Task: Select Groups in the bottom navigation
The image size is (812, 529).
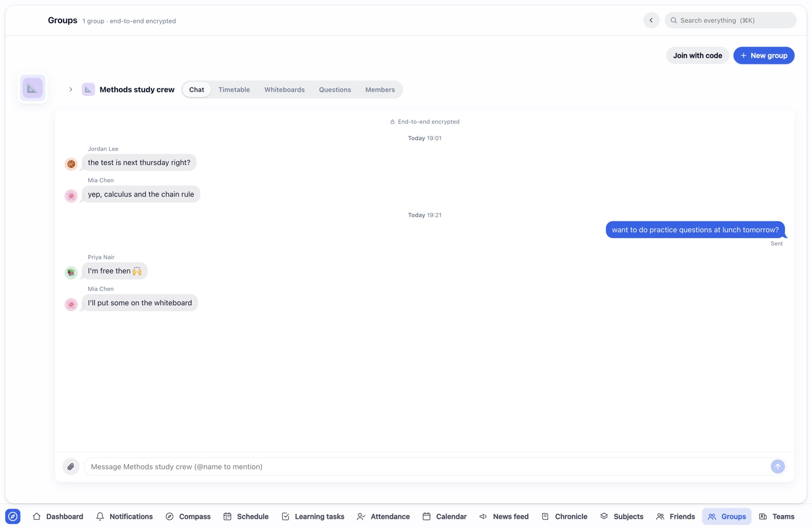Action: pos(727,516)
